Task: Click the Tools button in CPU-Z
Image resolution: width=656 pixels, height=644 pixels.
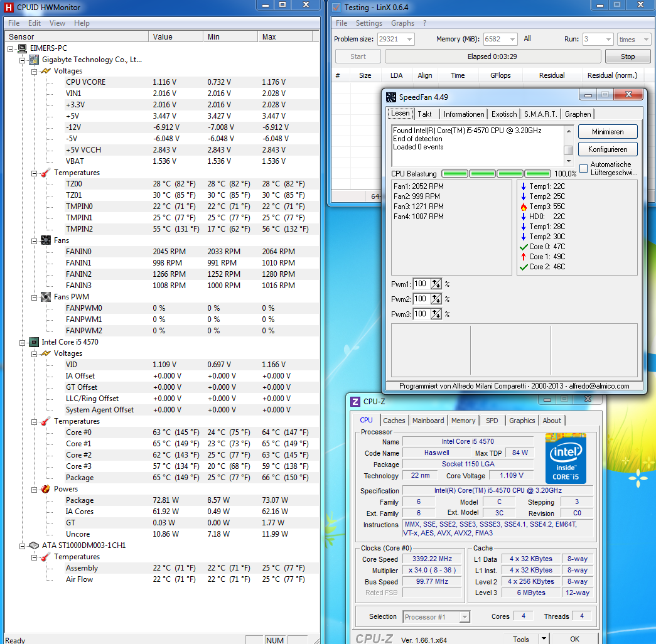Action: click(x=520, y=639)
